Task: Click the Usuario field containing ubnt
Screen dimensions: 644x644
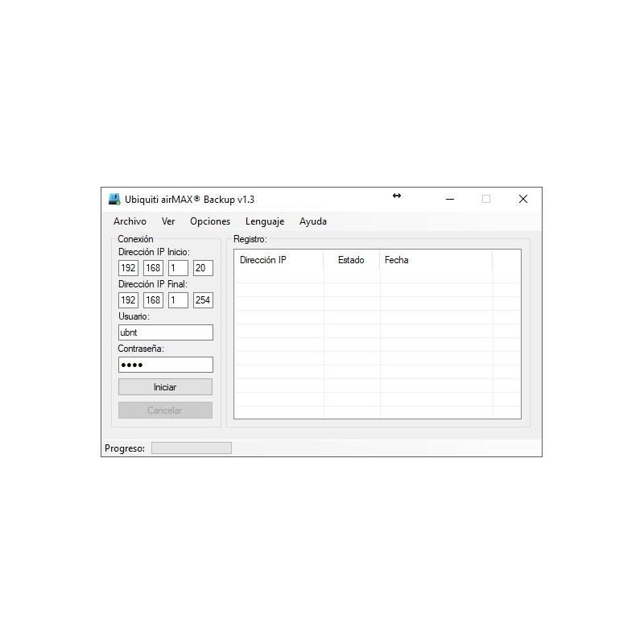Action: [x=166, y=332]
